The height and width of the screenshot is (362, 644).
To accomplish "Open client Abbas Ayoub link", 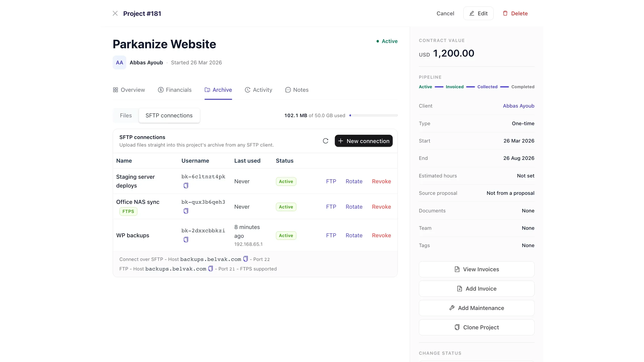I will [518, 106].
